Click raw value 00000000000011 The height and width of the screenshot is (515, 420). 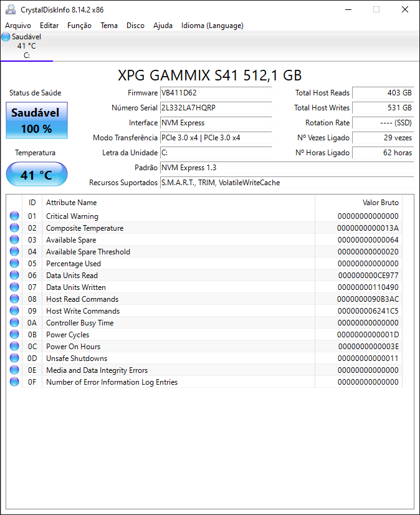click(368, 359)
